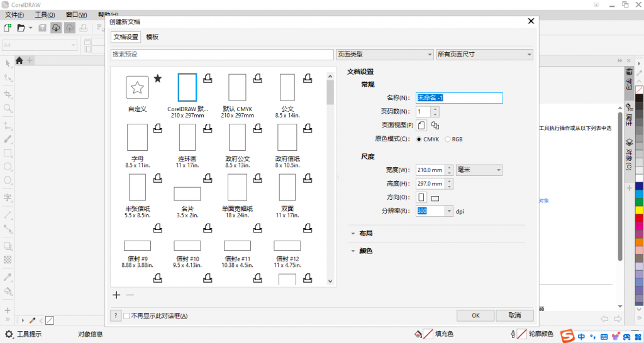Select the Polygon tool in the toolbox

click(x=8, y=180)
